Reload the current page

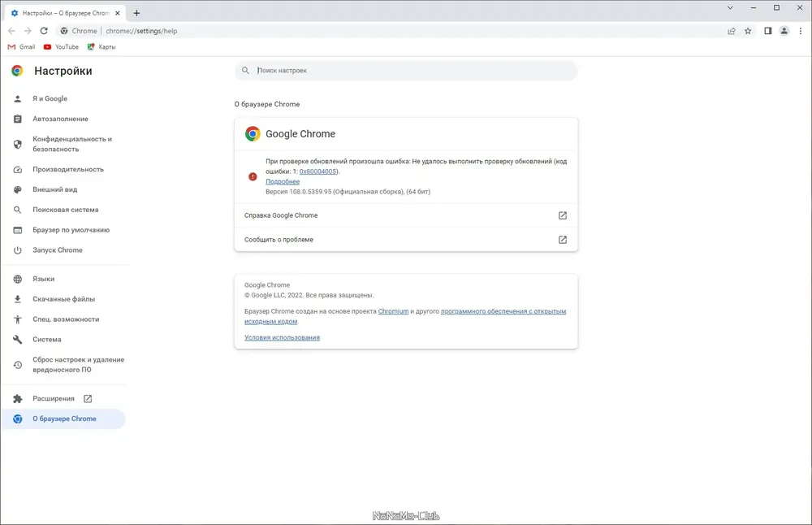(44, 31)
